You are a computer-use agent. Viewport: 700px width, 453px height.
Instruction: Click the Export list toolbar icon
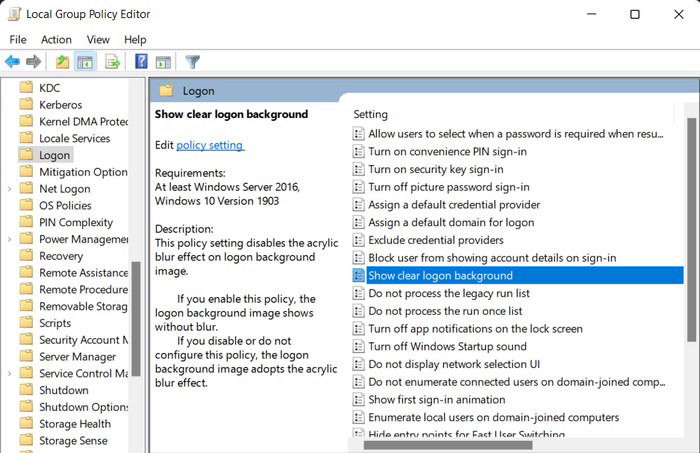pos(112,62)
